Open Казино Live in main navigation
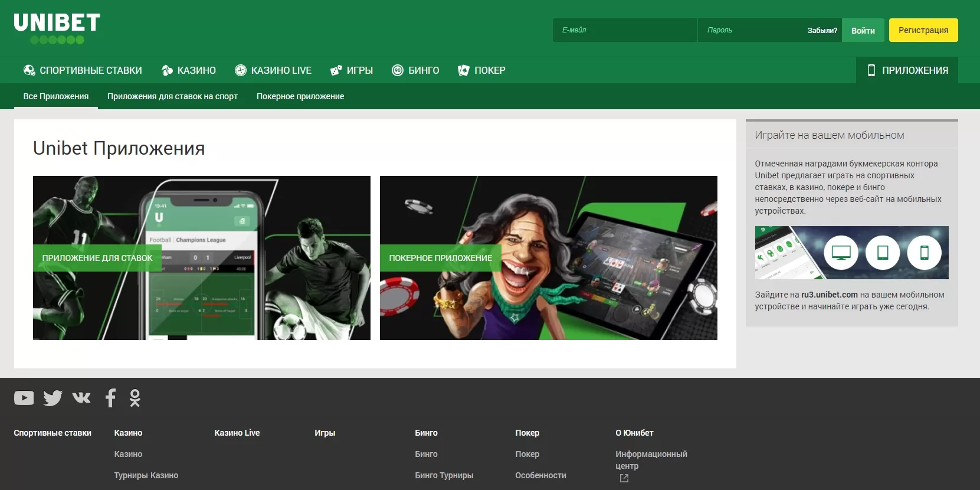Screen dimensions: 980x490 pos(273,70)
